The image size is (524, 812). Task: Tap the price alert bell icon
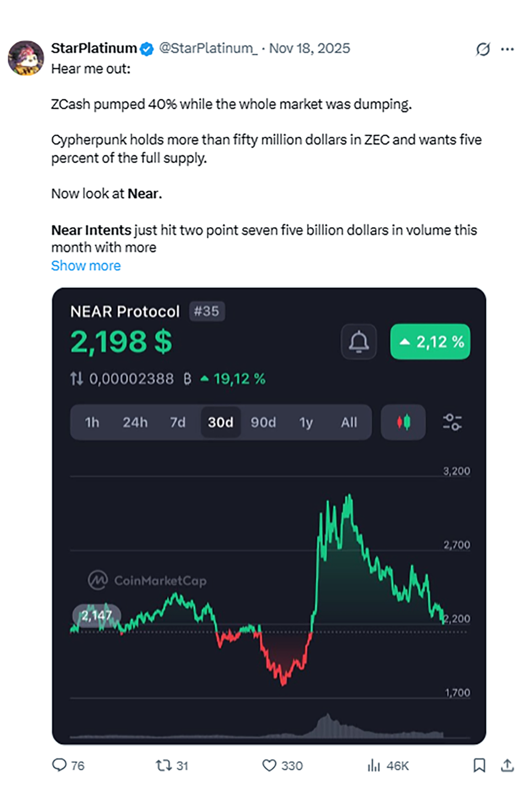pyautogui.click(x=359, y=342)
